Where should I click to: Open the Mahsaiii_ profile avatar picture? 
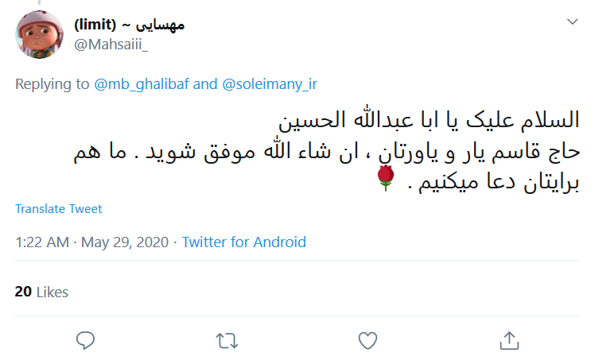click(41, 37)
